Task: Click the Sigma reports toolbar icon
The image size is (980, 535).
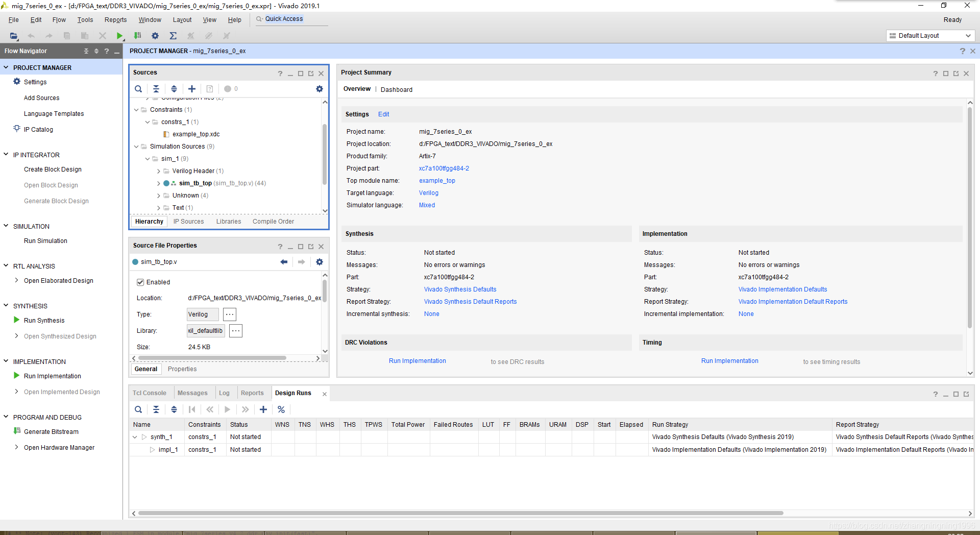Action: pos(173,36)
